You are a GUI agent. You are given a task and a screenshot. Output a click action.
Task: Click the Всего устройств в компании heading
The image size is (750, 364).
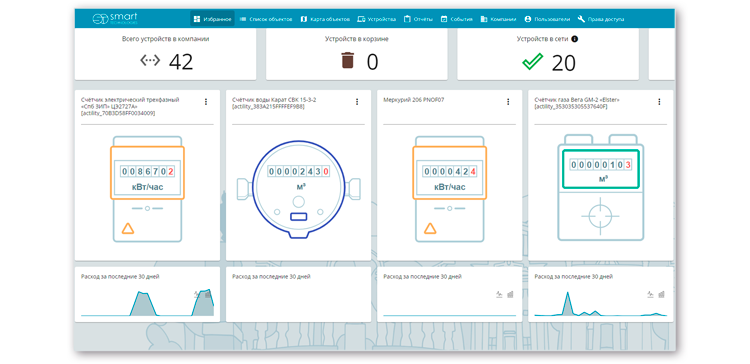tap(165, 39)
